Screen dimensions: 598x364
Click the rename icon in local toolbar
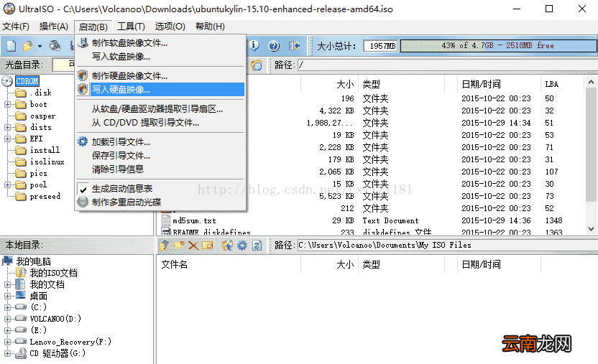click(208, 246)
